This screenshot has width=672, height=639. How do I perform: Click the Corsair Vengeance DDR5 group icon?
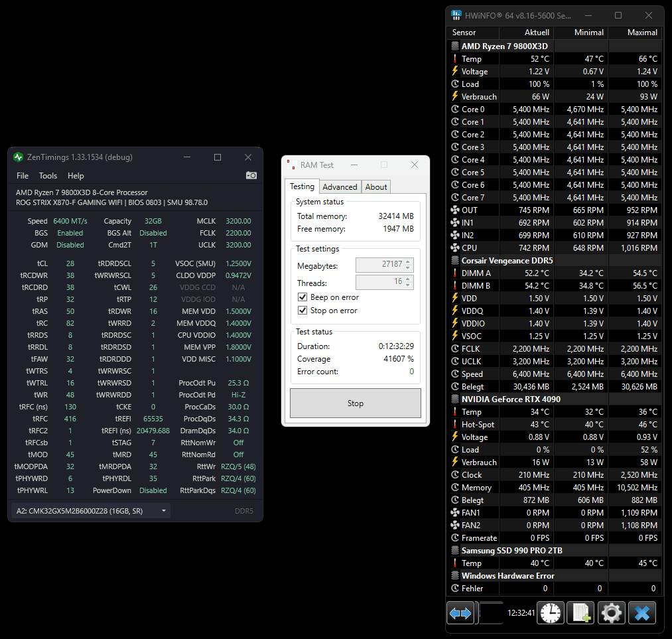[454, 260]
